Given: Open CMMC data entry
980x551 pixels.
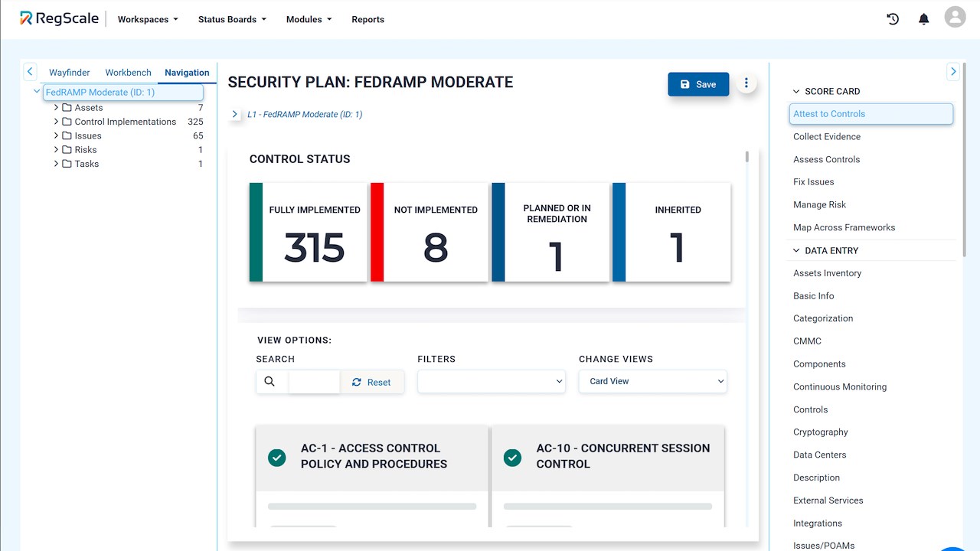Looking at the screenshot, I should tap(807, 341).
